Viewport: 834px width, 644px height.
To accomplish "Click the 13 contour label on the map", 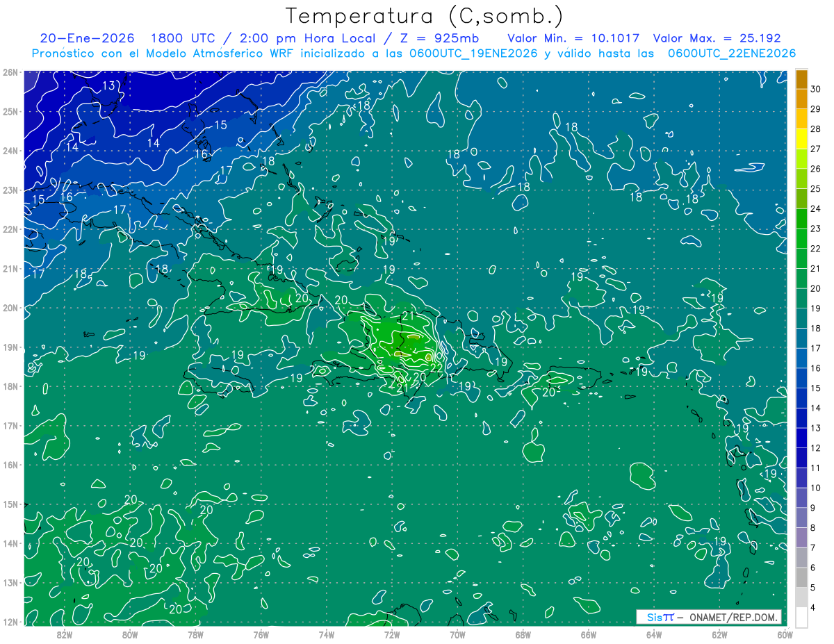I will click(108, 86).
